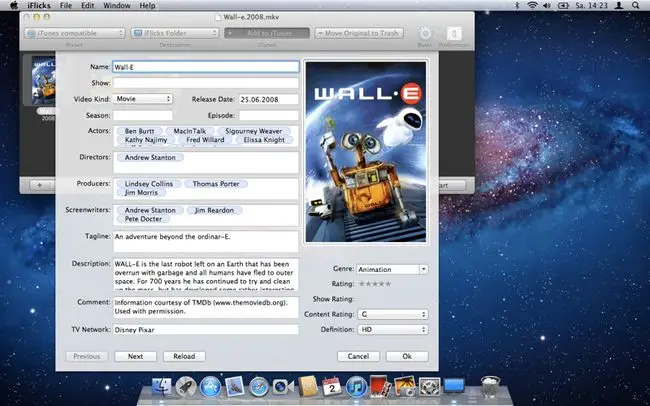Open Preferences toolbar icon in iFlicks window

454,34
